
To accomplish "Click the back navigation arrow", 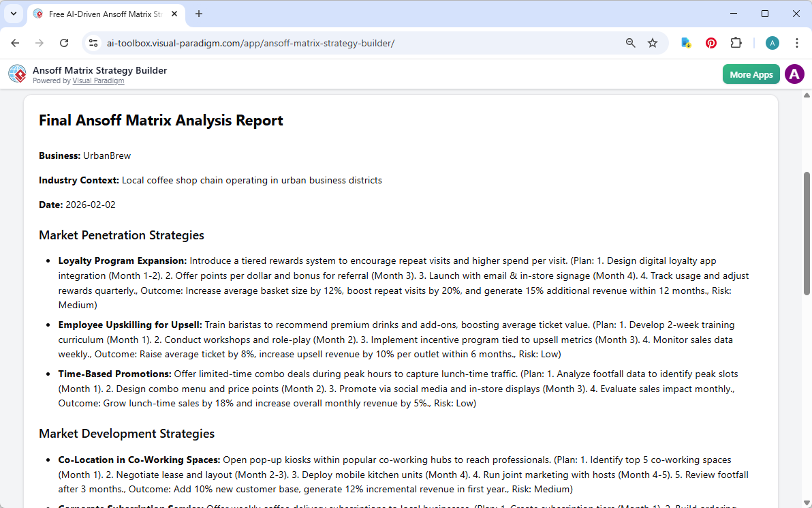I will tap(15, 42).
